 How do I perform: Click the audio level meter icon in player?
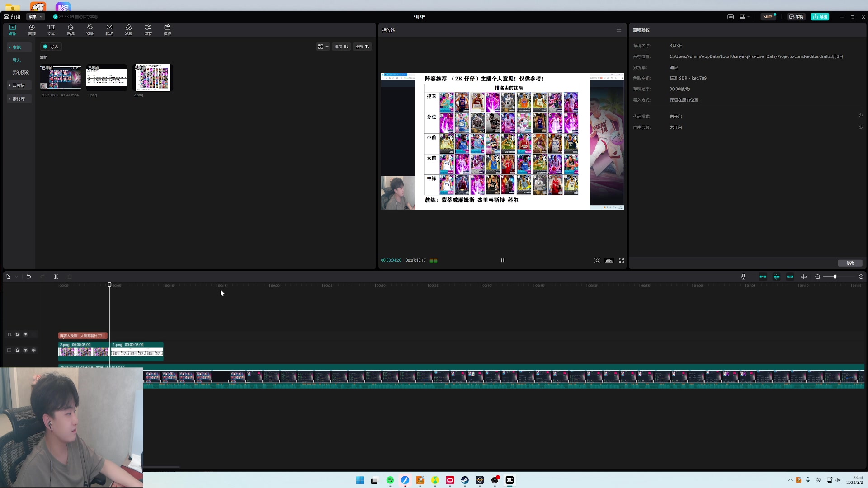coord(434,260)
